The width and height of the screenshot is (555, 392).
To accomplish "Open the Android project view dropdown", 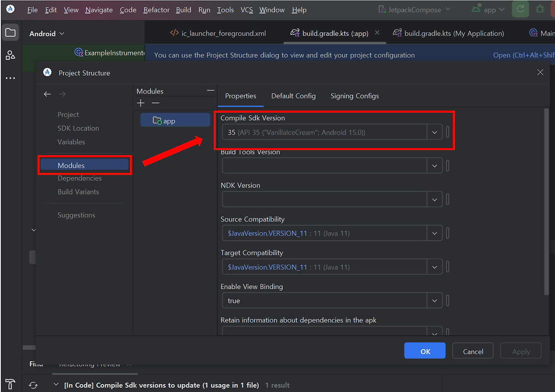I will (46, 33).
